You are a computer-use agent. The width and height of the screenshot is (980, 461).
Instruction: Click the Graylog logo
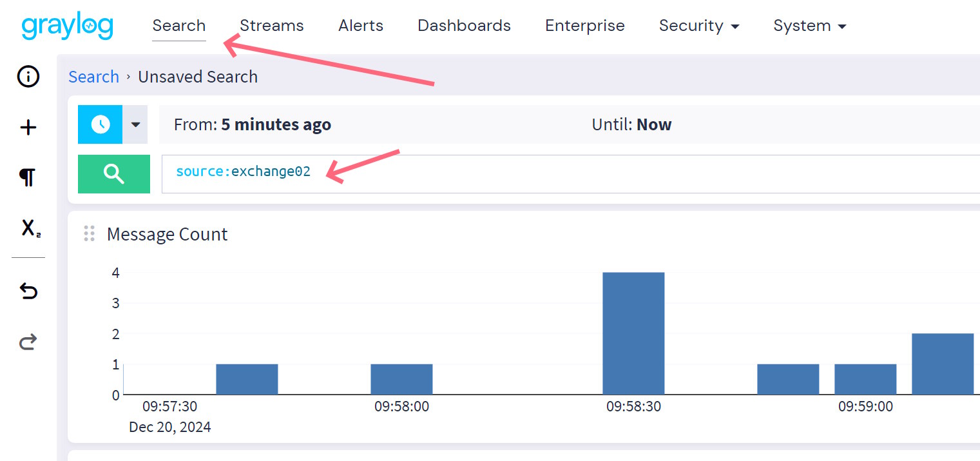tap(67, 26)
